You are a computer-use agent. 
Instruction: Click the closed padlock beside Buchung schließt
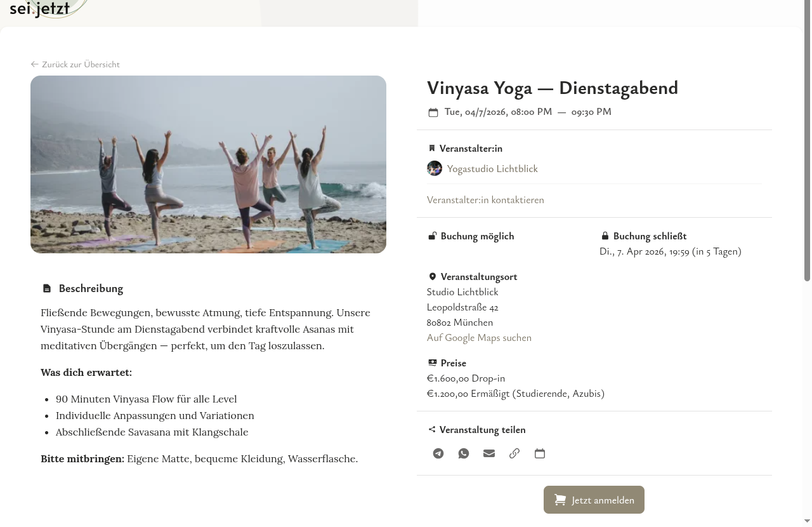coord(605,236)
